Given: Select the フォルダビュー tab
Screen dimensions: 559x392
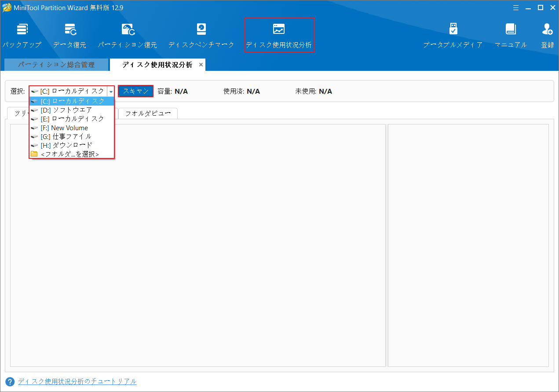Looking at the screenshot, I should (x=148, y=113).
